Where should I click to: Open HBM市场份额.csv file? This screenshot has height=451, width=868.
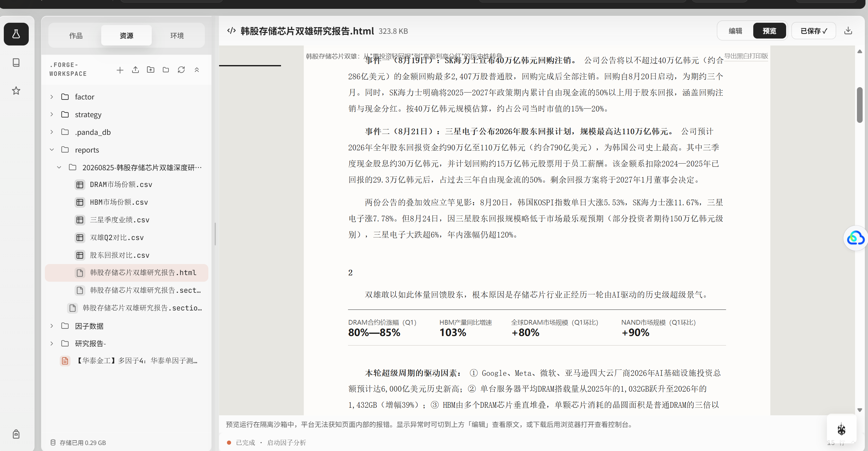[127, 202]
